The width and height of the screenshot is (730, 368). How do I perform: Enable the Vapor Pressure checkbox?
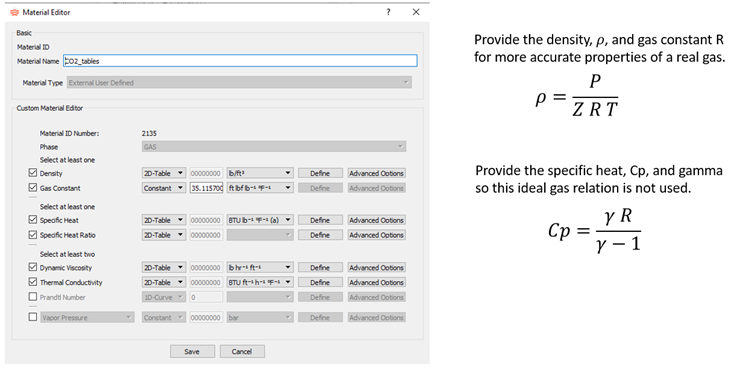point(33,317)
